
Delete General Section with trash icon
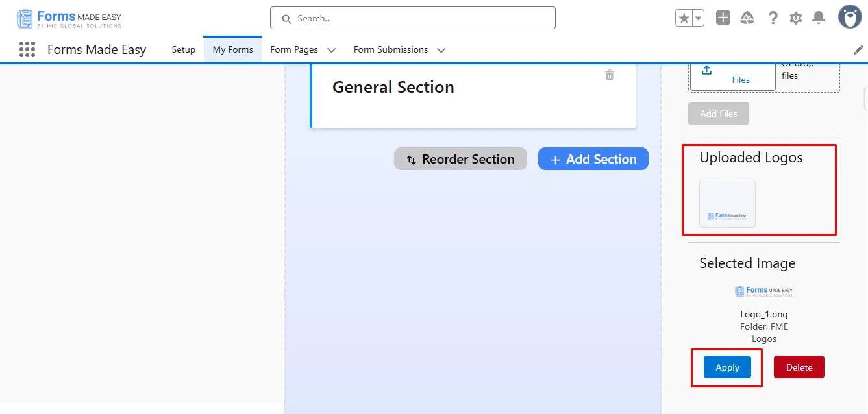click(609, 75)
